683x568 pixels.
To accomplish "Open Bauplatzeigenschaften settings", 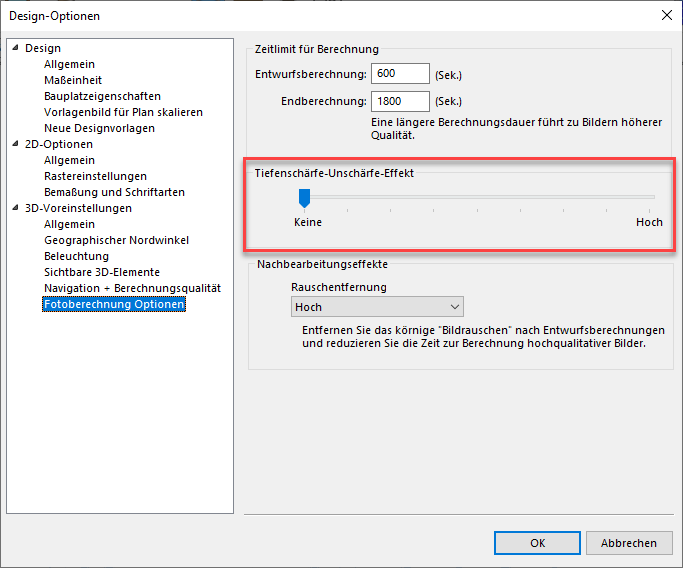I will coord(102,96).
